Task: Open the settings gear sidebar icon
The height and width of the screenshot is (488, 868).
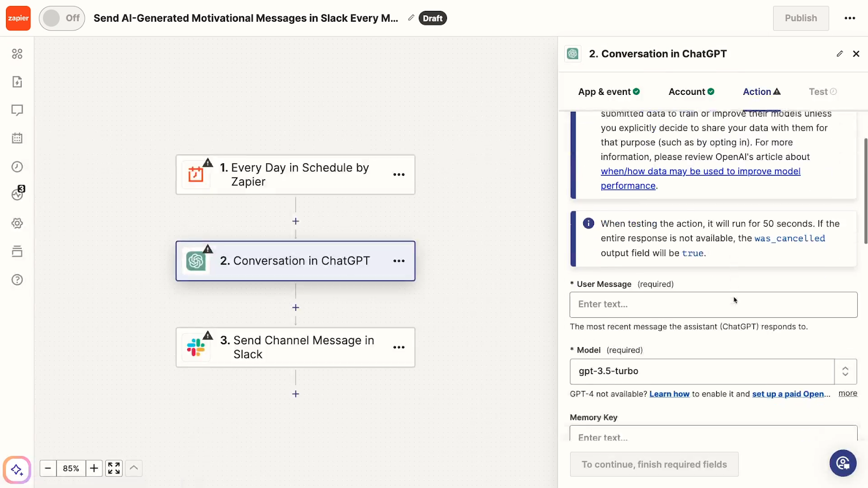Action: tap(17, 223)
